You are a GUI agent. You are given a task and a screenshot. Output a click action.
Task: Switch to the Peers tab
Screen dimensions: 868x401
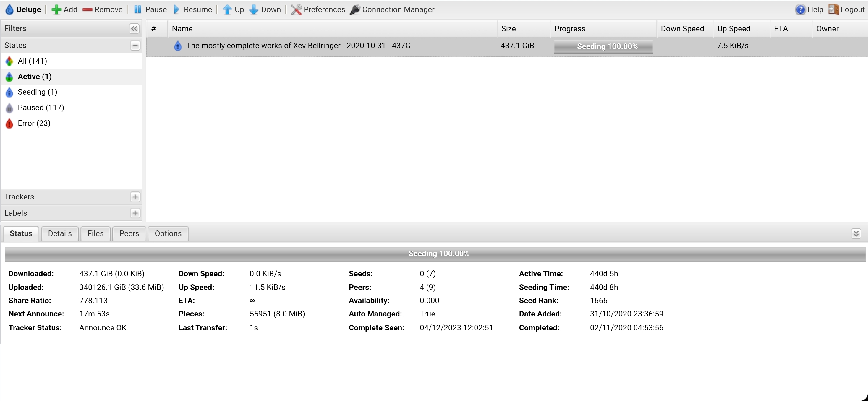(129, 234)
